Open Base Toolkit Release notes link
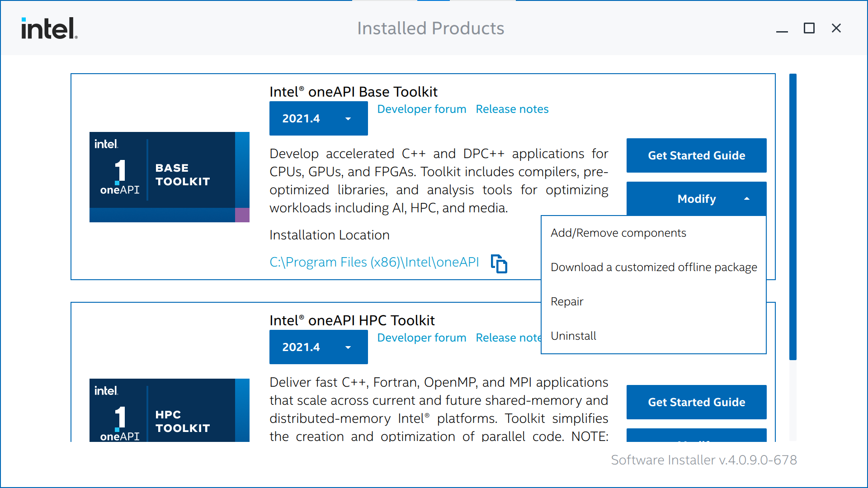868x488 pixels. tap(512, 109)
